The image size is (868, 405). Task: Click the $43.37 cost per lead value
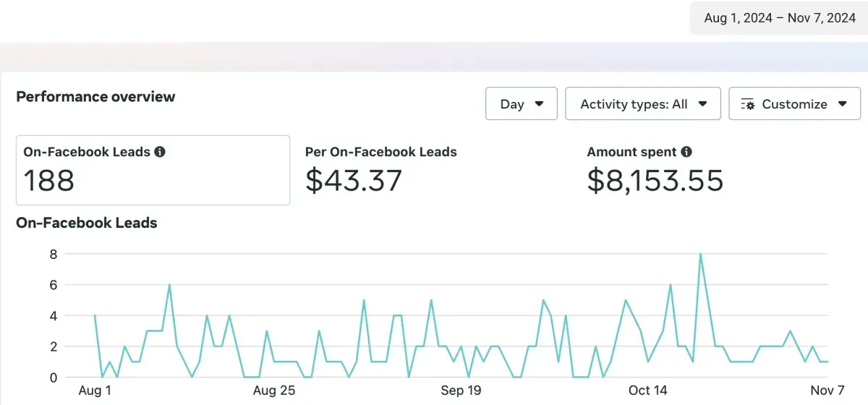coord(353,180)
